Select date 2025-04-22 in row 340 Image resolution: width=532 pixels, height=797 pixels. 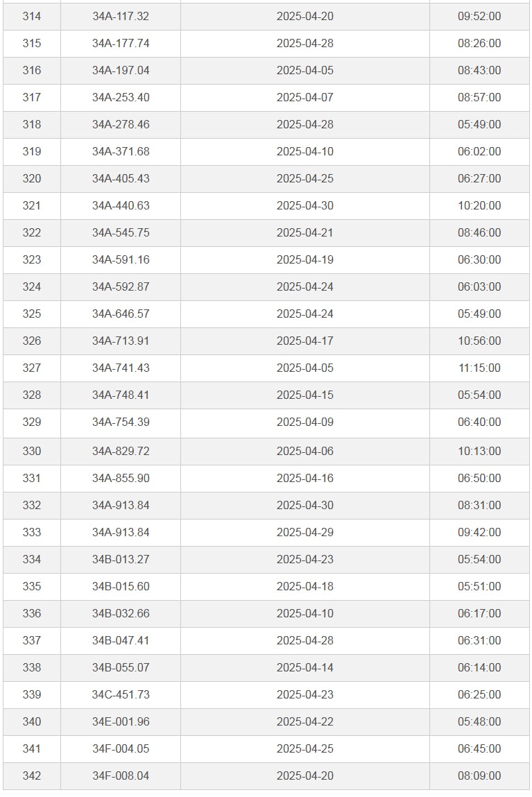[305, 722]
